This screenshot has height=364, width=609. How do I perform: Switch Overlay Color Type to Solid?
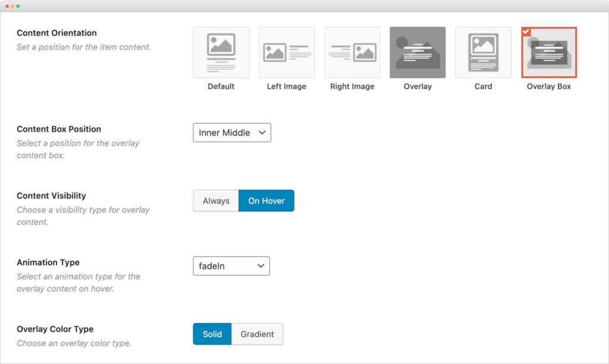point(212,334)
